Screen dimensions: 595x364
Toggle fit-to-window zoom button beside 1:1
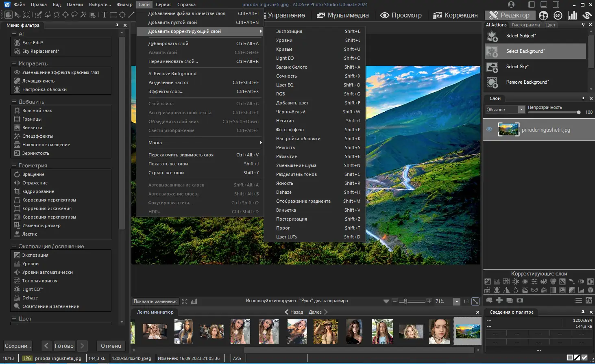tap(475, 301)
